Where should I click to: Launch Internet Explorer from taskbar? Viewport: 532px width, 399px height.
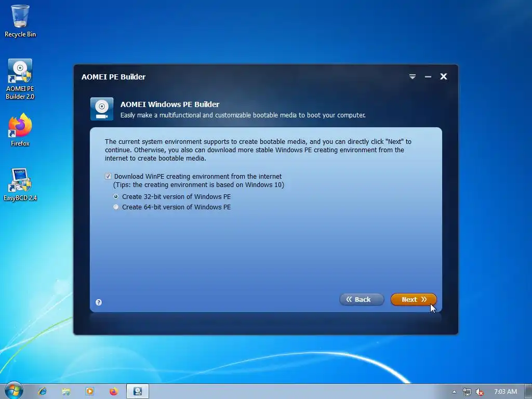43,392
